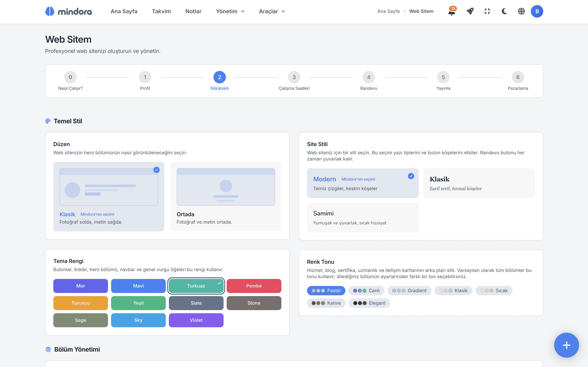Pick the Stone theme color

click(254, 303)
